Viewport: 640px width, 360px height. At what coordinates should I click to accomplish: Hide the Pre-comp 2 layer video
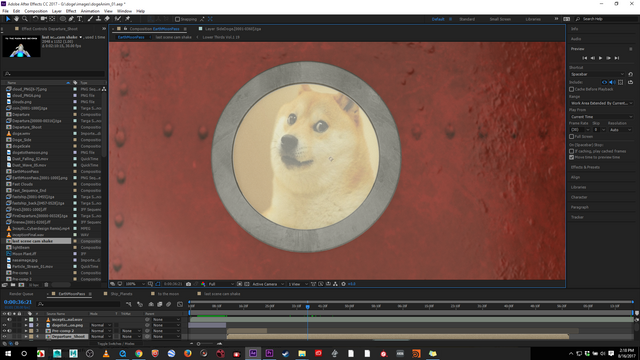4,331
